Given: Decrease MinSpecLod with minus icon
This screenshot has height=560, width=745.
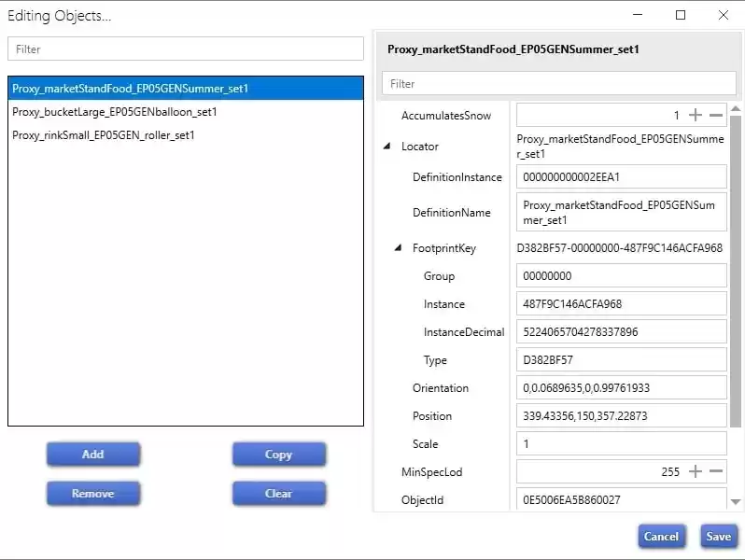Looking at the screenshot, I should [716, 472].
